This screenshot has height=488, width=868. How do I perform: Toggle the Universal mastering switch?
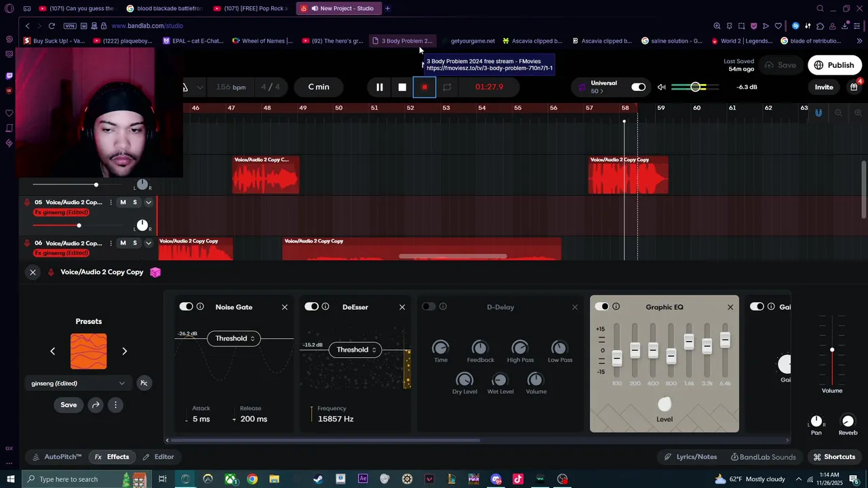pos(639,87)
